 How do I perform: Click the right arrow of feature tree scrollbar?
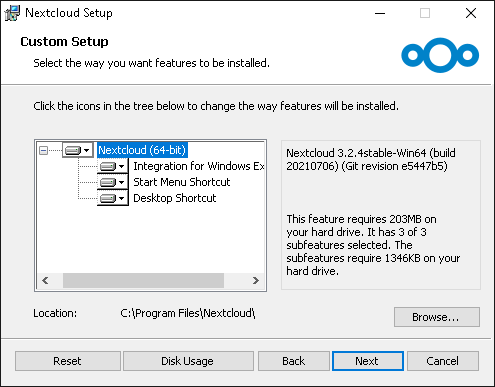[256, 281]
